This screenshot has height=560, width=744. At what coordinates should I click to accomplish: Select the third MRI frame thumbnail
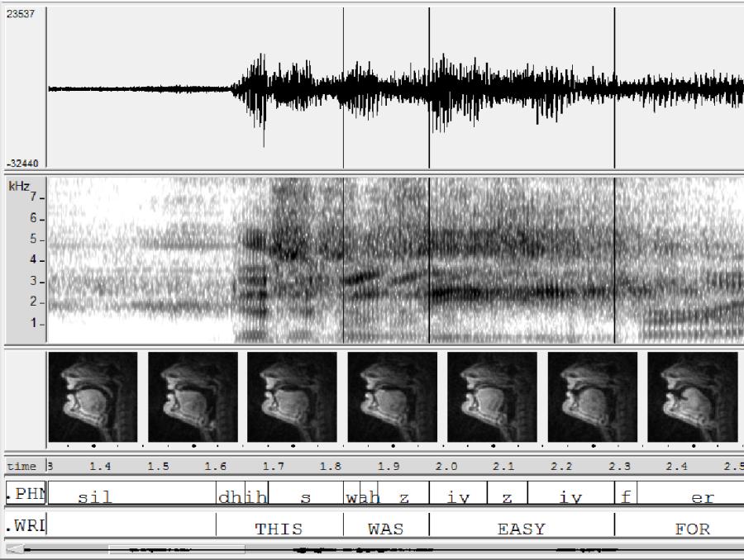292,397
